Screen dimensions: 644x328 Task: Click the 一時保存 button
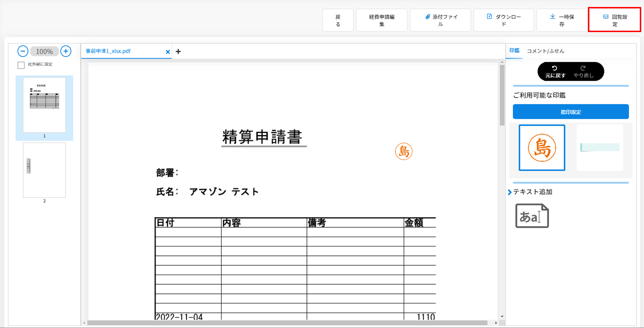[x=562, y=20]
